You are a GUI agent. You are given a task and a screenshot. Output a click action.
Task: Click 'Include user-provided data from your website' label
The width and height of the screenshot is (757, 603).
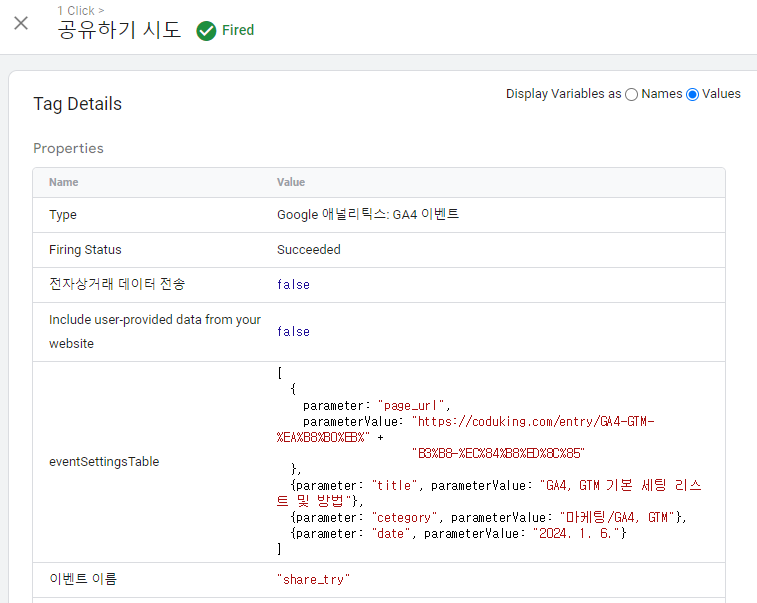coord(154,332)
